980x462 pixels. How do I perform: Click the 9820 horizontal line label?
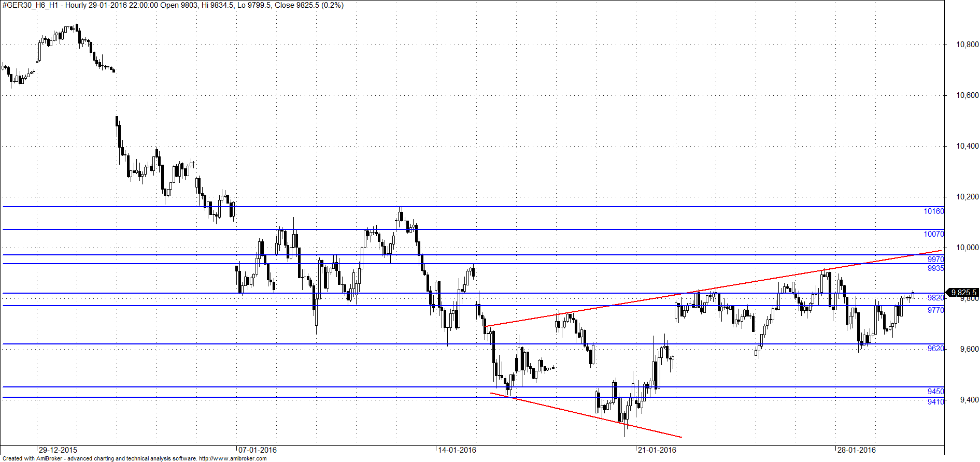coord(936,298)
